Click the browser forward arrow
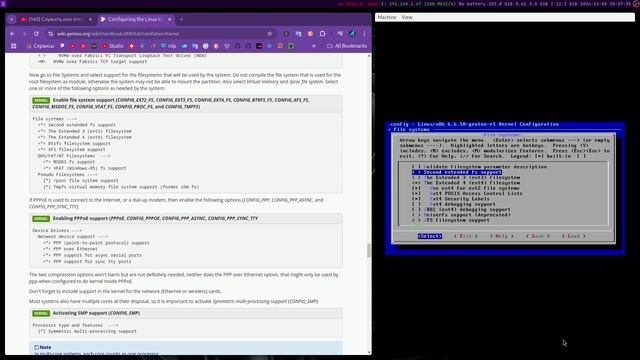 pyautogui.click(x=24, y=34)
